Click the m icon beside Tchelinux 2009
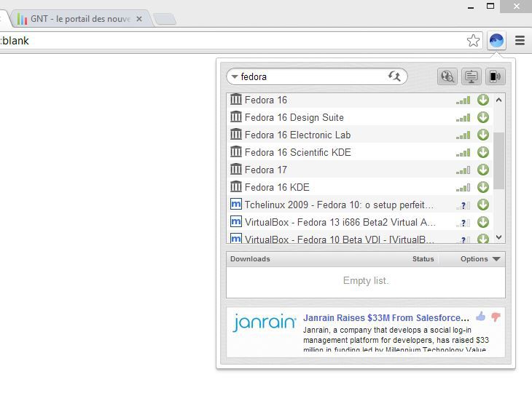Viewport: 532px width, 404px height. tap(236, 204)
